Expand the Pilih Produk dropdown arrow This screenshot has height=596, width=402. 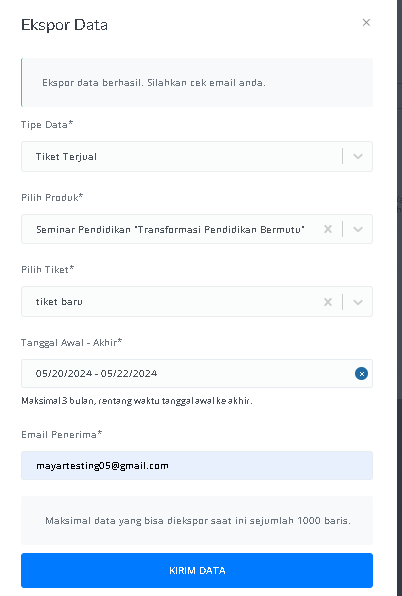[358, 229]
